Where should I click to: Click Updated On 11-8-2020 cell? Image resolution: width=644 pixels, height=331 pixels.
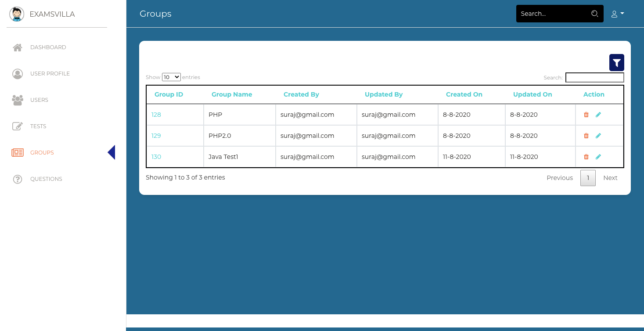(540, 157)
